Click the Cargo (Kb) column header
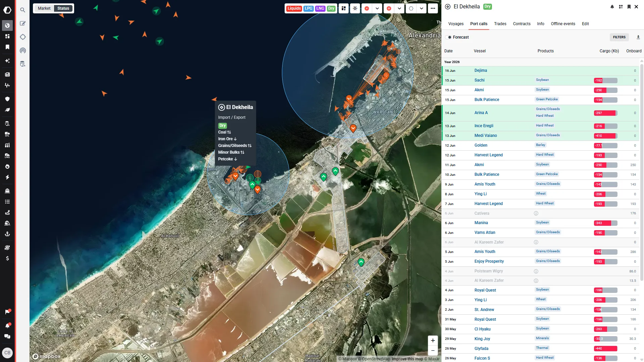Image resolution: width=644 pixels, height=362 pixels. [609, 51]
